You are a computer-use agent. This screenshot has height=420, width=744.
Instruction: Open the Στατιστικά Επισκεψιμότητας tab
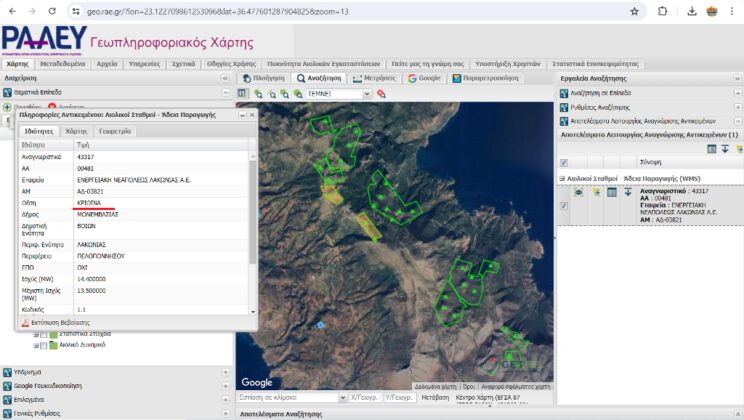pos(595,64)
